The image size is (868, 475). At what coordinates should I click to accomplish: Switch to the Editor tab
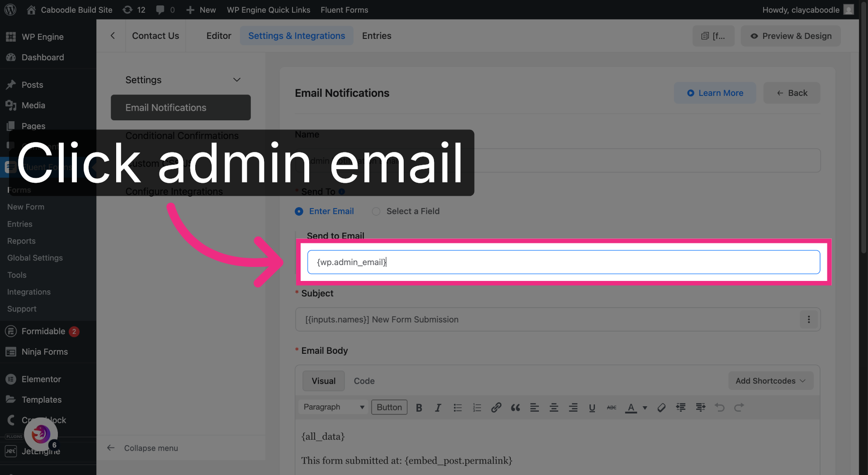pyautogui.click(x=219, y=36)
